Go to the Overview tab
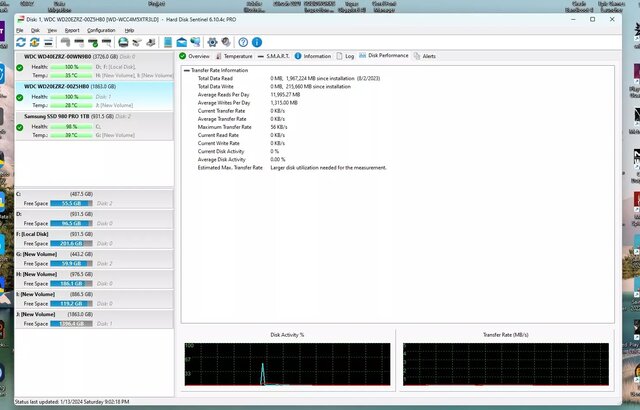The width and height of the screenshot is (640, 410). click(x=198, y=56)
